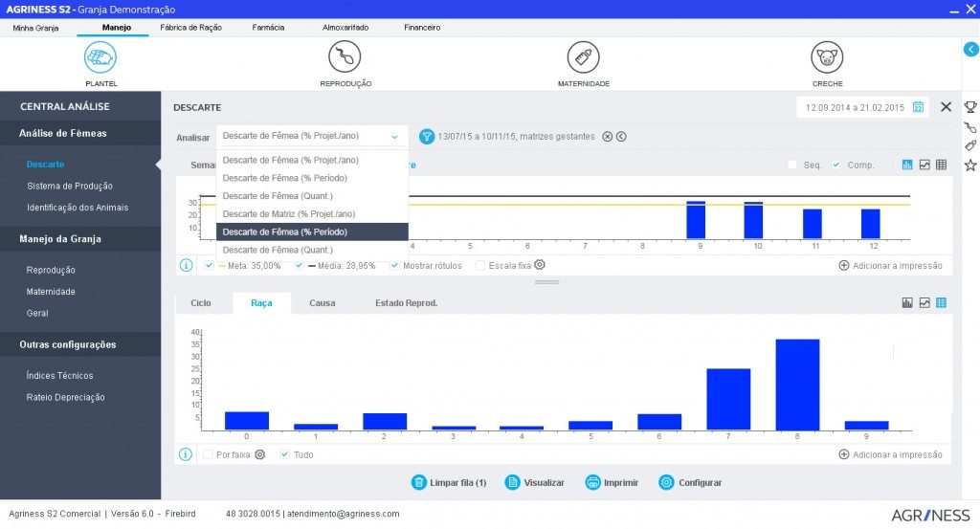Collapse the Analisar dropdown arrow
The height and width of the screenshot is (529, 980).
pos(394,137)
